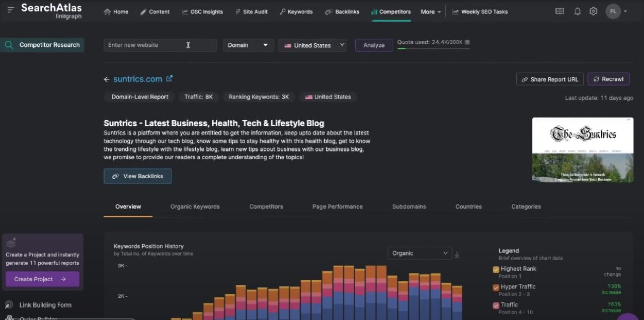Toggle the Traffic legend checkbox
The height and width of the screenshot is (320, 644).
pyautogui.click(x=496, y=305)
